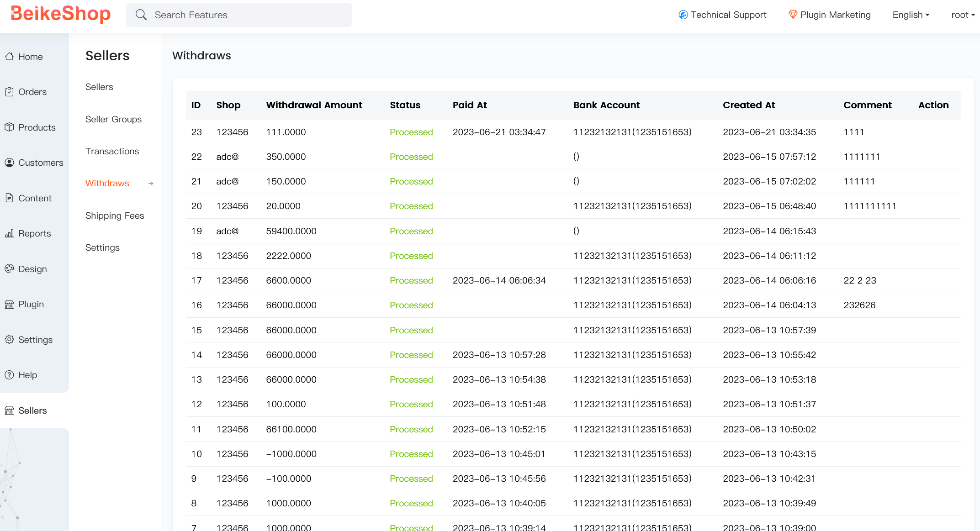The width and height of the screenshot is (980, 531).
Task: Click the Sellers shop icon
Action: 9,410
